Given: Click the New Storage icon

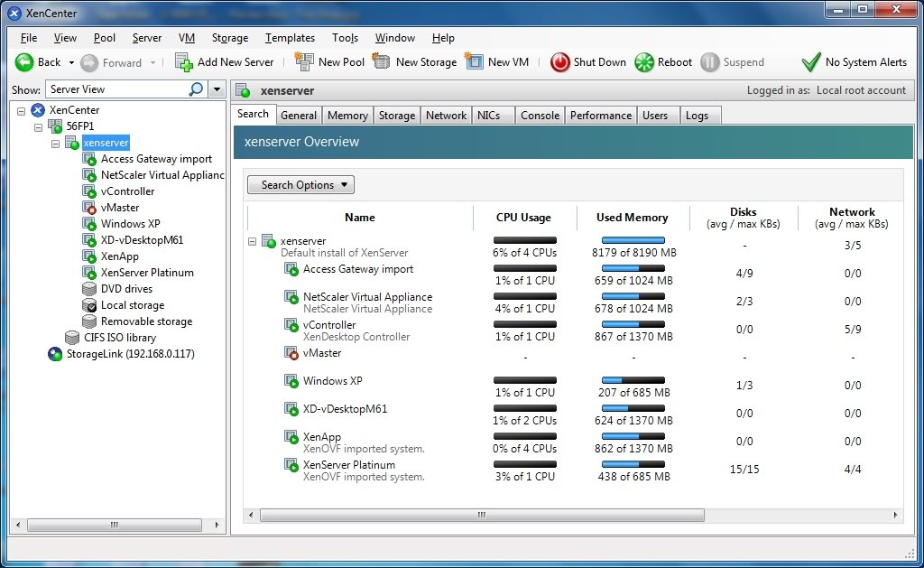Looking at the screenshot, I should (x=383, y=61).
